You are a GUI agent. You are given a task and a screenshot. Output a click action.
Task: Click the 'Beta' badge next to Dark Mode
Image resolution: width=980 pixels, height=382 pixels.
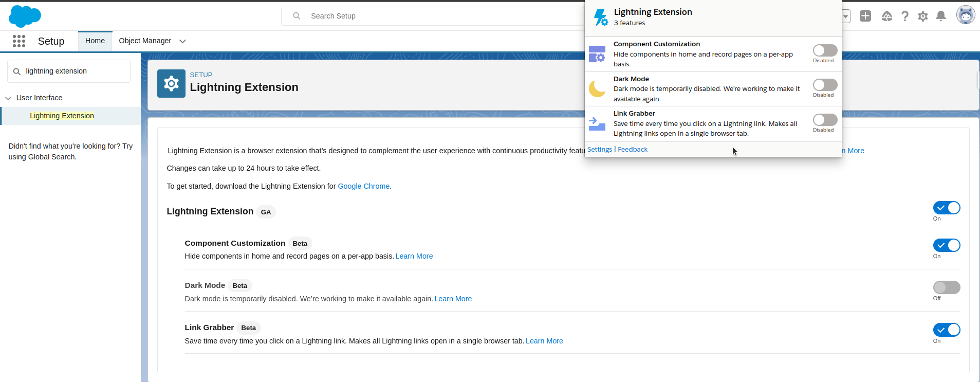click(x=239, y=285)
